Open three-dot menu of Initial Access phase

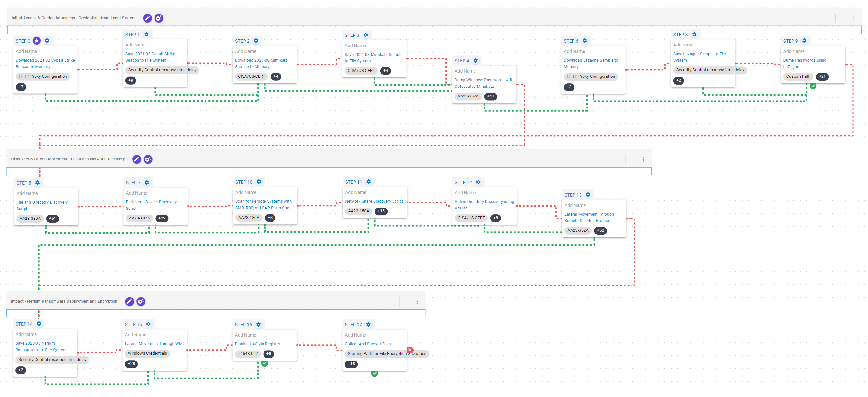pyautogui.click(x=853, y=18)
